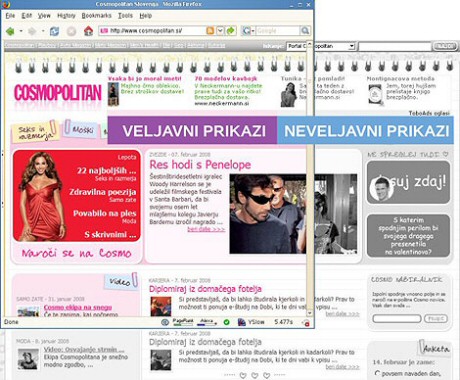Open the Portal Cosmopolitan search scope dropdown

coord(352,46)
